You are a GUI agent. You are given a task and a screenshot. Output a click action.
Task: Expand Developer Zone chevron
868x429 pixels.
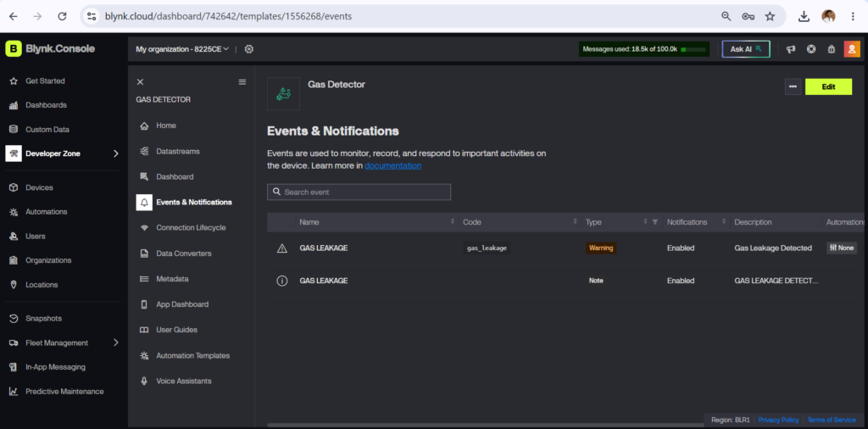pos(115,153)
